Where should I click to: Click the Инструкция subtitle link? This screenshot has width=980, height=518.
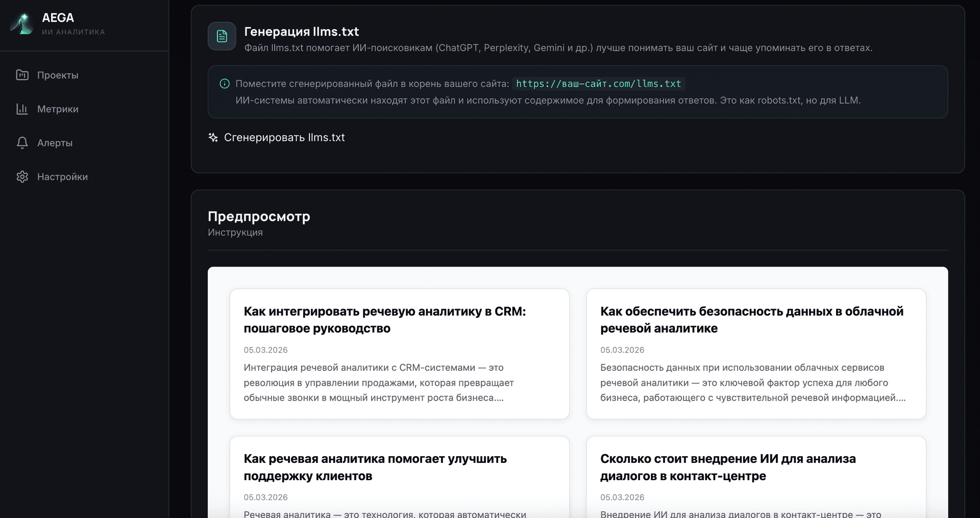point(235,232)
